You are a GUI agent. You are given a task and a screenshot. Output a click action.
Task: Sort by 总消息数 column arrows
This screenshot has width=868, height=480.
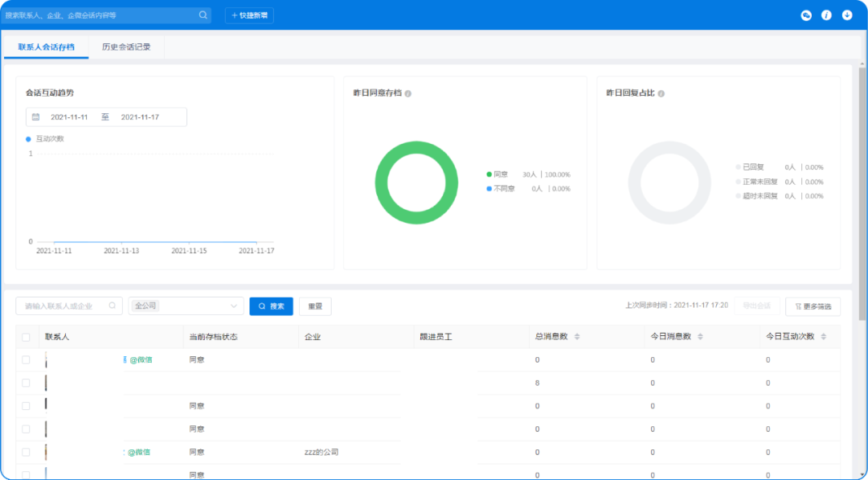coord(577,337)
